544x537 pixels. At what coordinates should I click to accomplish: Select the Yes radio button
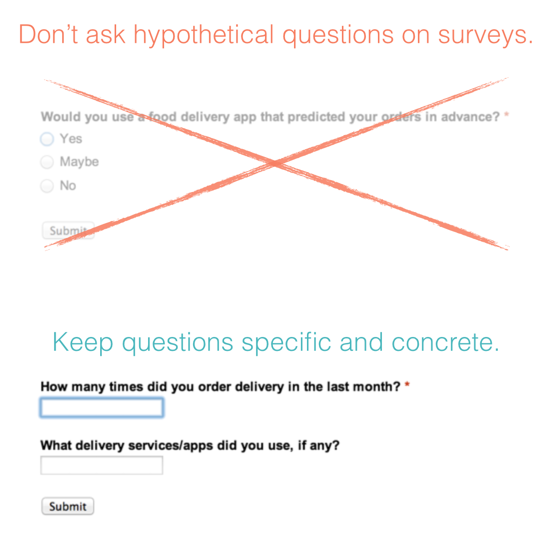(47, 139)
